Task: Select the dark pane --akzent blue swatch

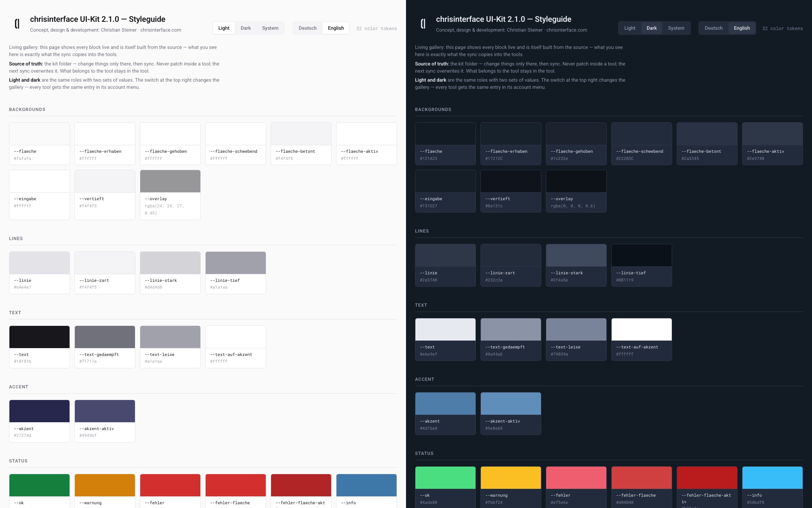Action: tap(445, 404)
